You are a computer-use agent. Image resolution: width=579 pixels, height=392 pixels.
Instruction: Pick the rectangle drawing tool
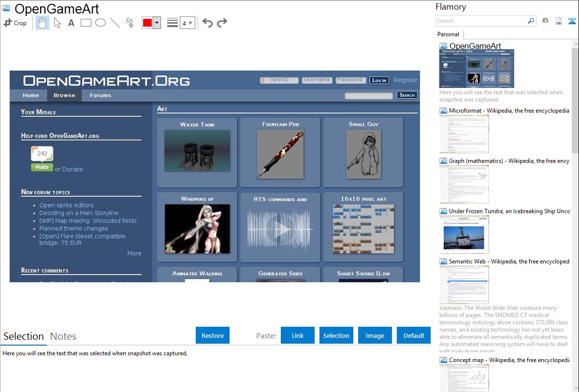(86, 23)
